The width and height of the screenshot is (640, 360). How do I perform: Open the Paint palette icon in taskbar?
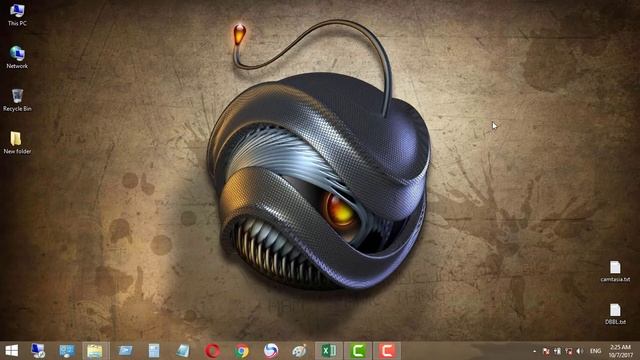pos(299,351)
